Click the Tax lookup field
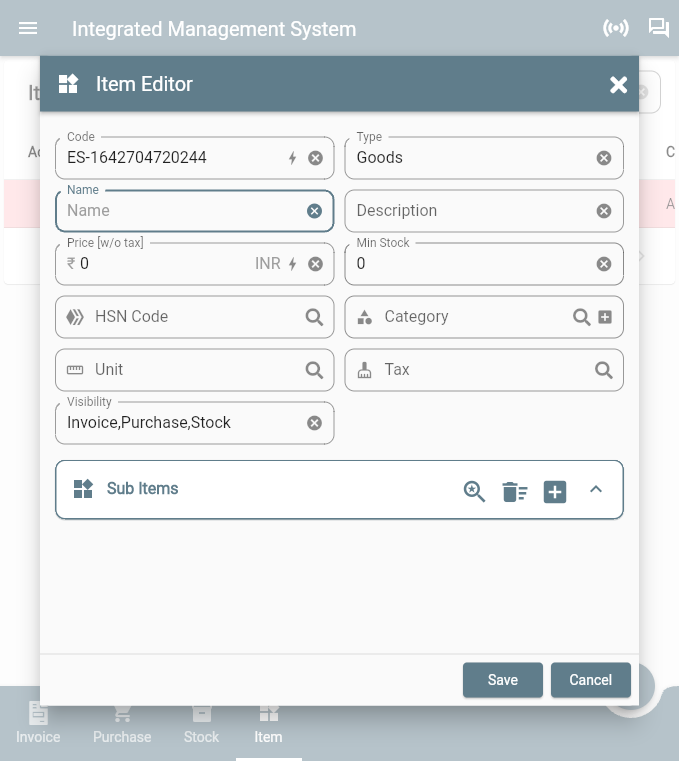The width and height of the screenshot is (679, 761). click(x=484, y=370)
